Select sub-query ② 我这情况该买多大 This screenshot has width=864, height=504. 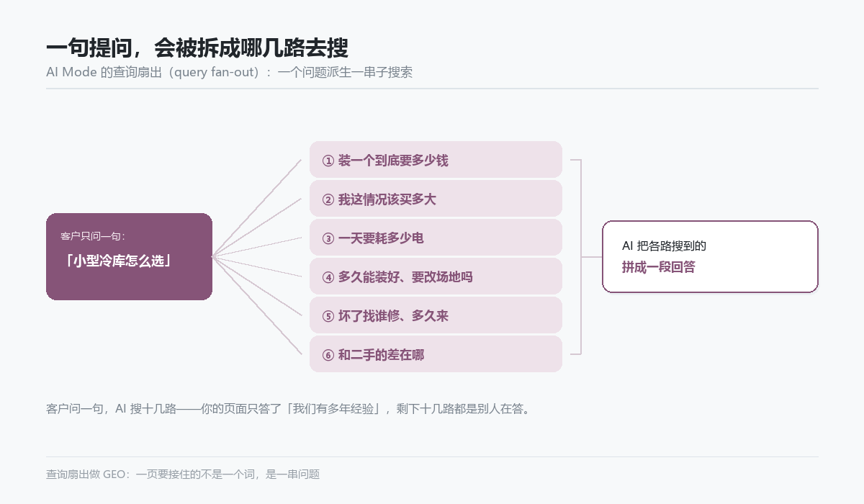point(436,199)
